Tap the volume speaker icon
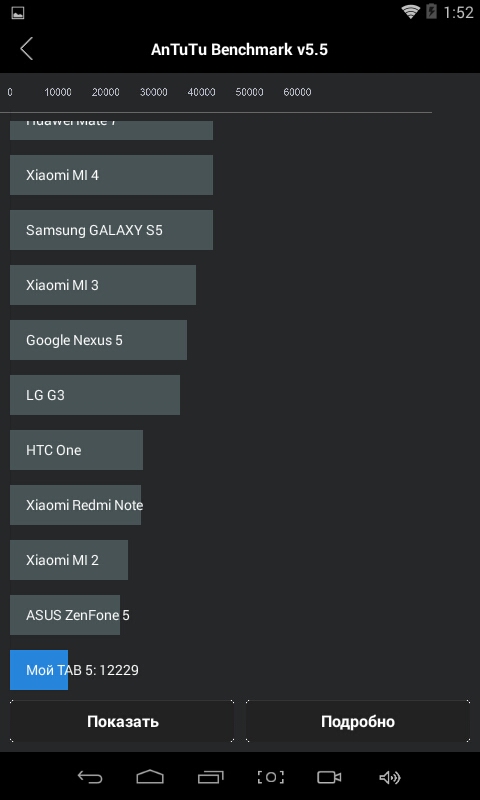The height and width of the screenshot is (800, 480). [x=390, y=777]
